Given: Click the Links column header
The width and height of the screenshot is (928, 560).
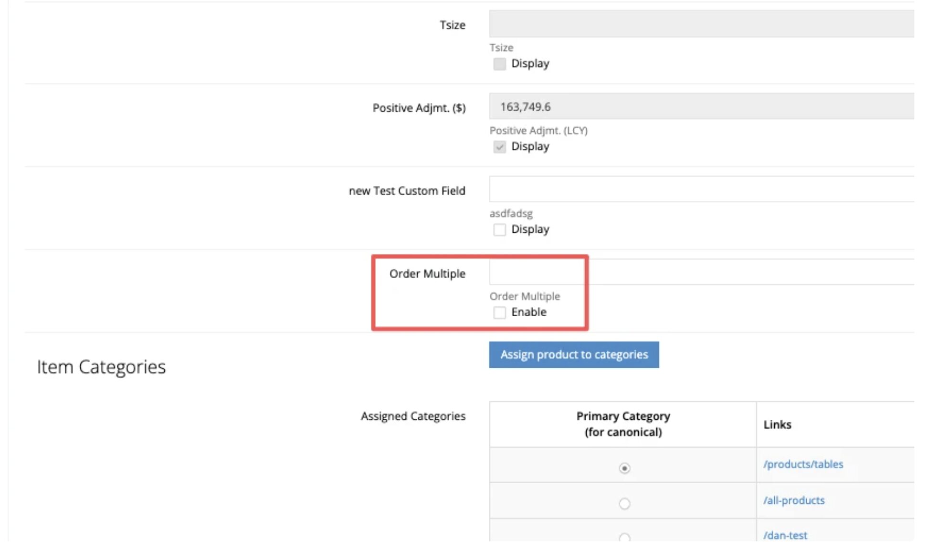Looking at the screenshot, I should click(x=777, y=425).
